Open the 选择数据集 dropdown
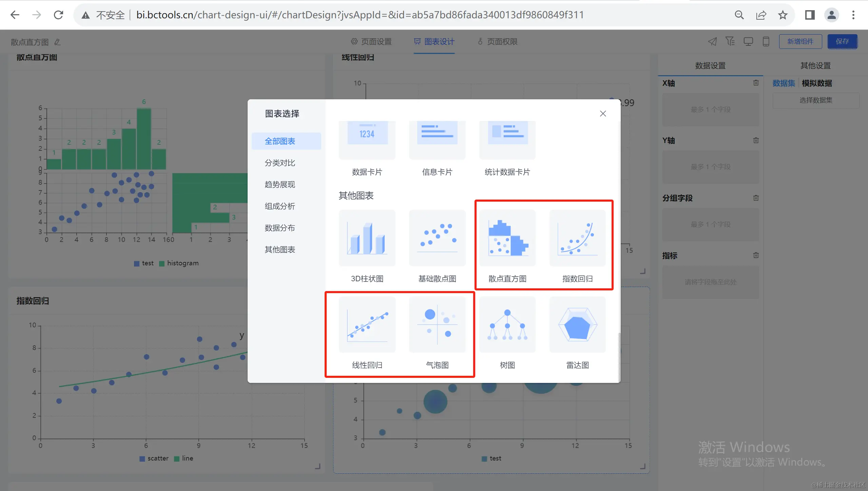Screen dimensions: 868x491 [x=816, y=100]
